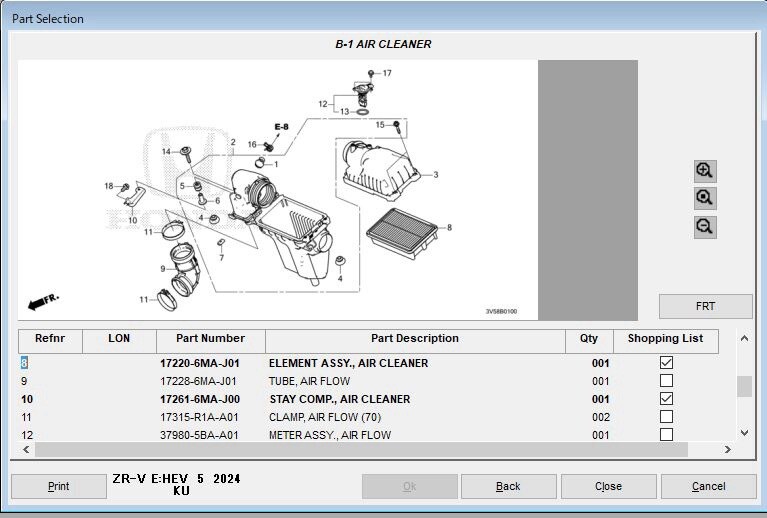
Task: Go back with the Back button
Action: 508,486
